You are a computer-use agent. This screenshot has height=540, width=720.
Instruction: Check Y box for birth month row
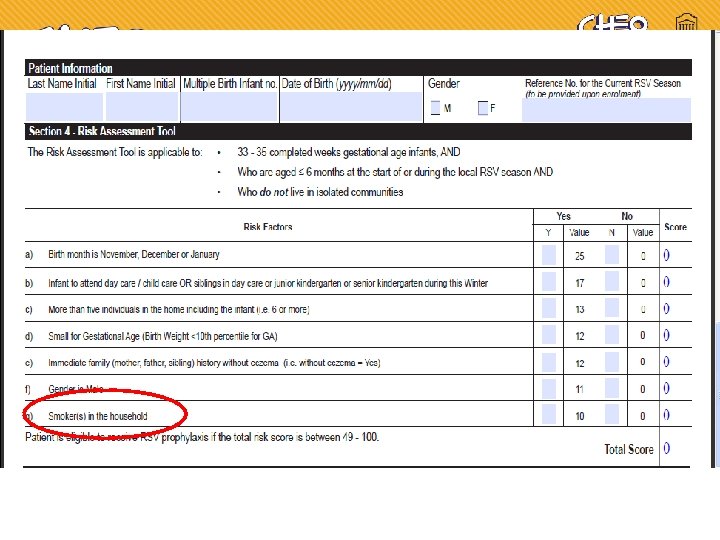click(x=549, y=255)
